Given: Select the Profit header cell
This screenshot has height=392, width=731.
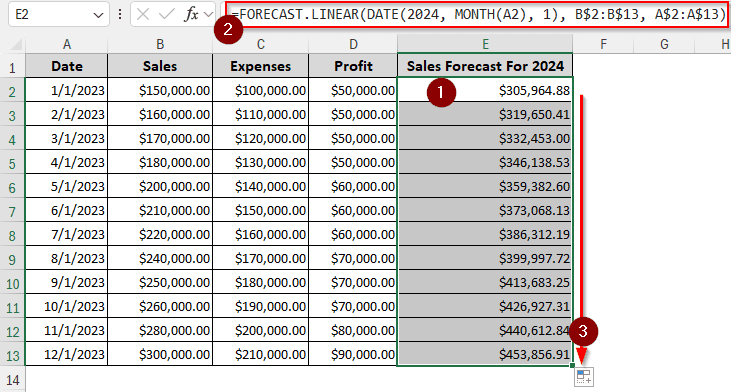Looking at the screenshot, I should point(353,66).
